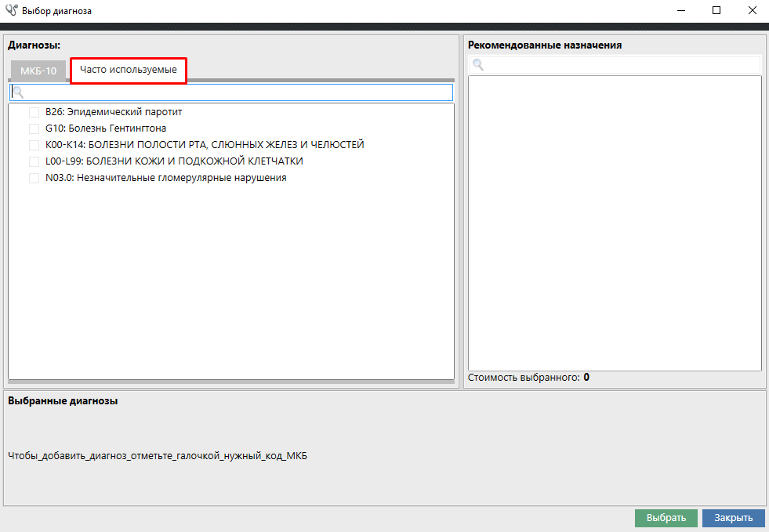This screenshot has height=532, width=769.
Task: Maximize the Выбор диагноза window
Action: (x=716, y=11)
